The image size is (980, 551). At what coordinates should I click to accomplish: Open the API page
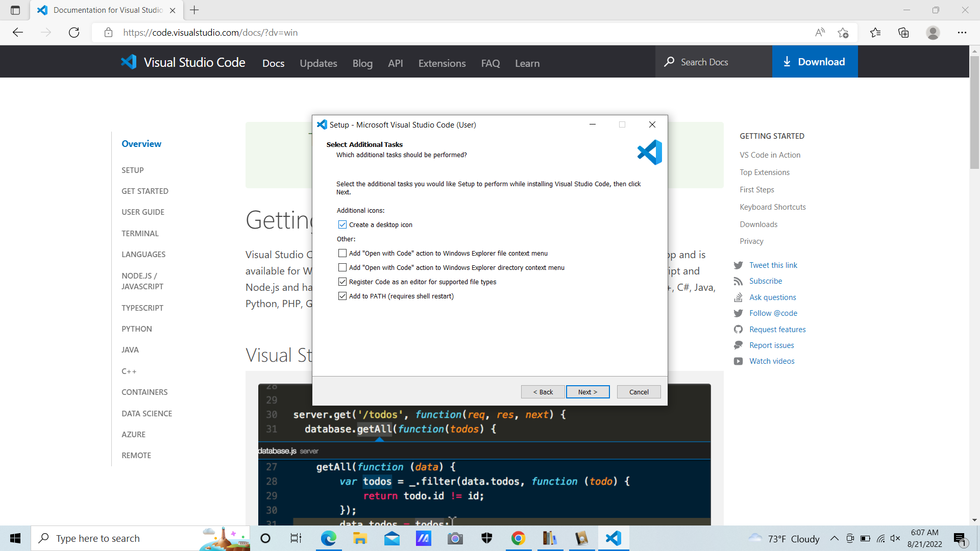396,63
